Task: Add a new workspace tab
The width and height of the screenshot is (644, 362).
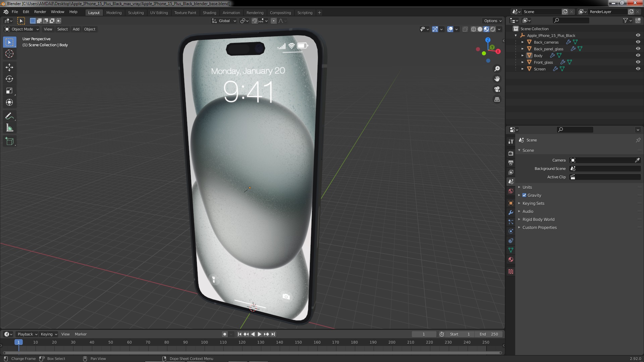Action: [x=319, y=13]
